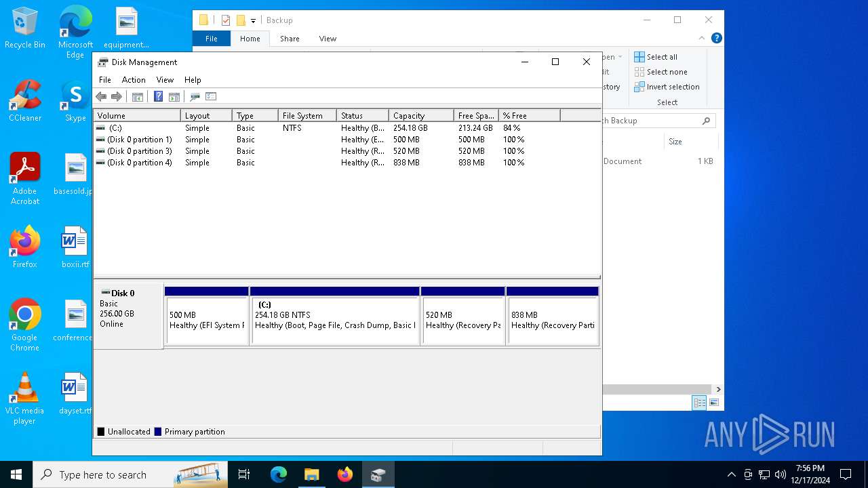Sort by the Free Space column header

pos(476,115)
